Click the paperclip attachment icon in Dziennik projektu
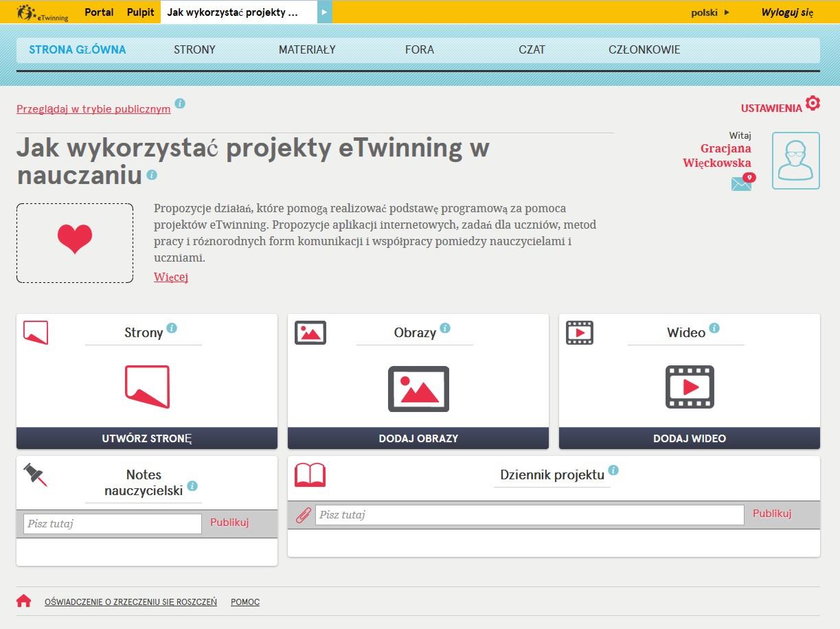The width and height of the screenshot is (840, 629). click(x=303, y=515)
